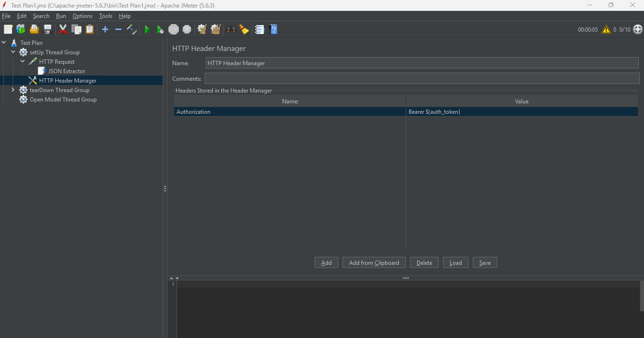Paste using the clipboard toolbar icon
This screenshot has height=338, width=644.
90,29
